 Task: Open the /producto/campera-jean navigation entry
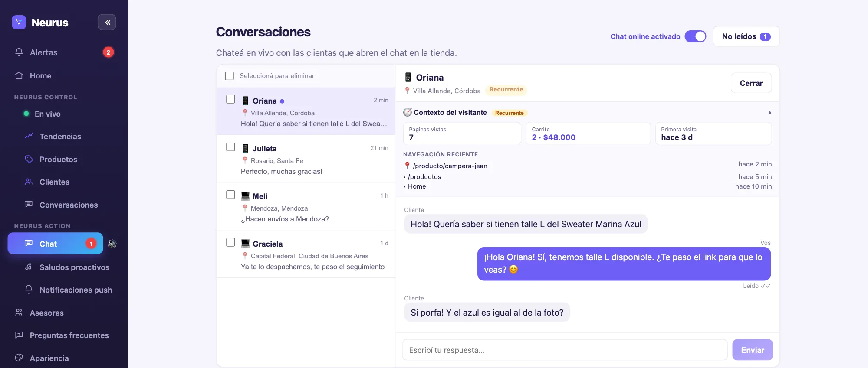[x=450, y=166]
